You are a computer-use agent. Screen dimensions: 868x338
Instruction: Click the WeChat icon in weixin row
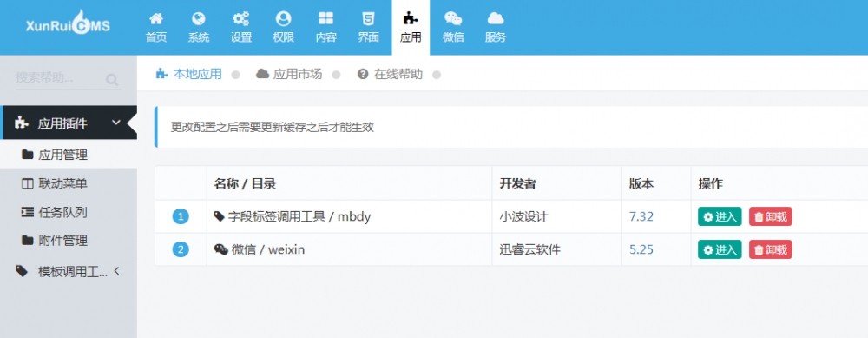pos(220,250)
